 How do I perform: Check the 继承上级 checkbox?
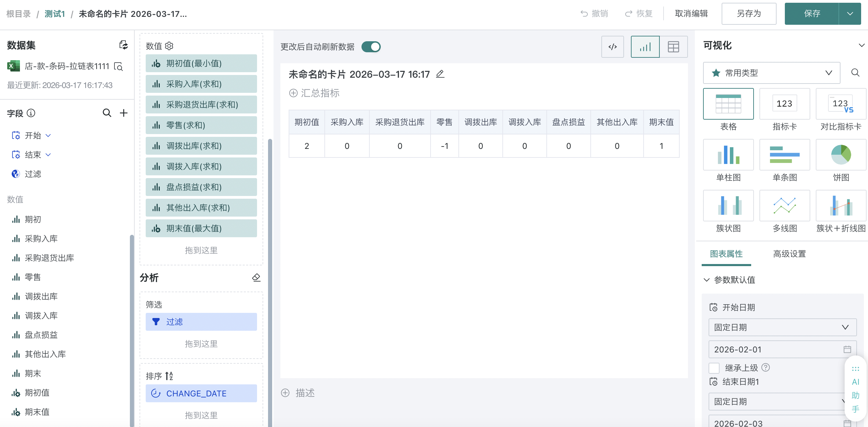pos(714,368)
